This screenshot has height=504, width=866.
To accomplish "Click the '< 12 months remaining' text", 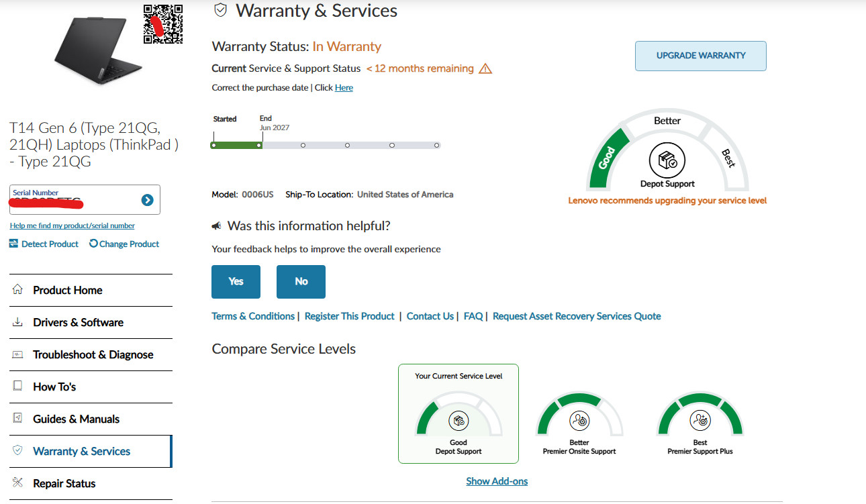I will [420, 68].
